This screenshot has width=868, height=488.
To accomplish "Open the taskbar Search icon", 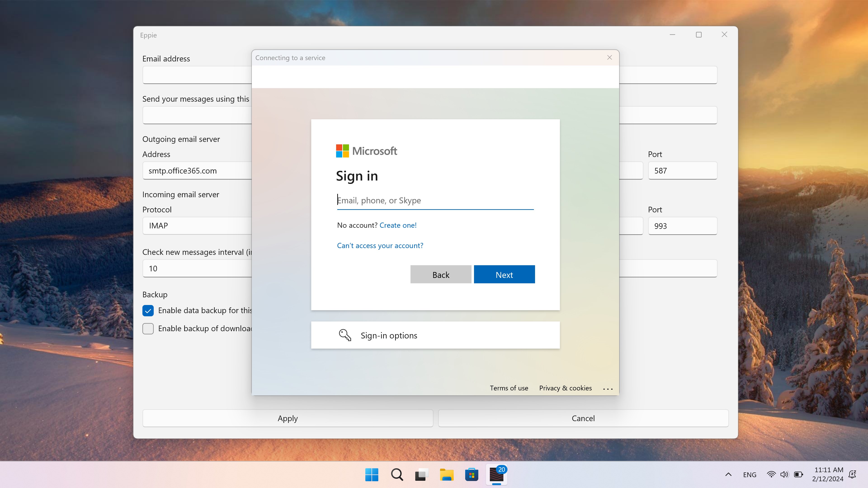I will (x=397, y=474).
